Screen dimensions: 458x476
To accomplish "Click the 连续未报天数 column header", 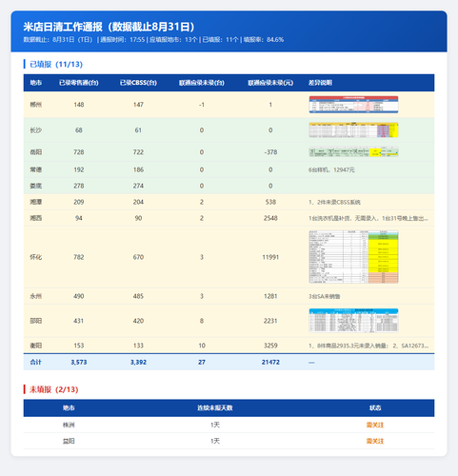I will tap(215, 407).
